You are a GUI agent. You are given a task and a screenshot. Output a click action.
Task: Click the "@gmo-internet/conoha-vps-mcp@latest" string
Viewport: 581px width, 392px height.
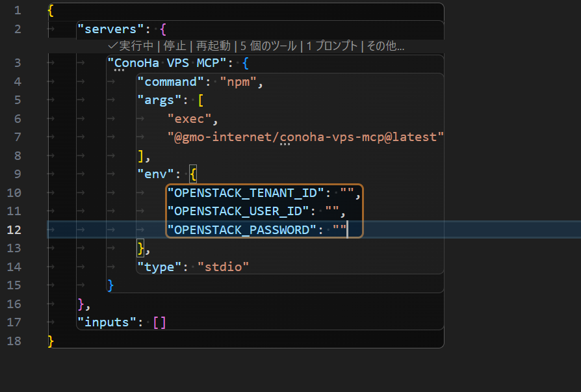point(305,137)
